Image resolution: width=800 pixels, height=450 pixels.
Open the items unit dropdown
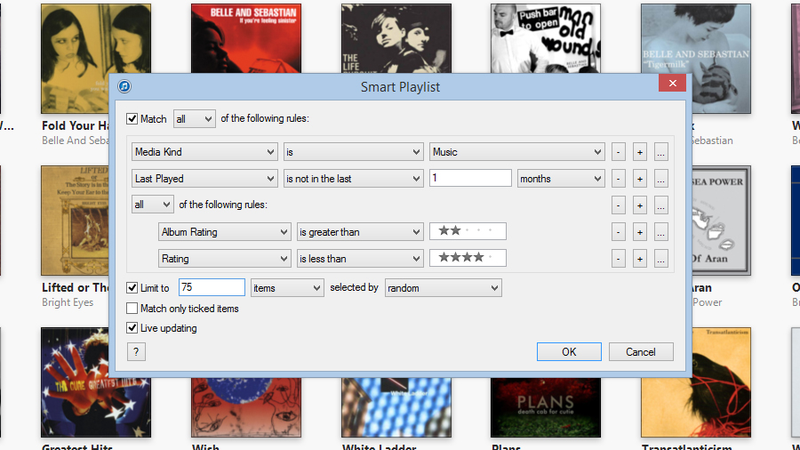click(287, 288)
